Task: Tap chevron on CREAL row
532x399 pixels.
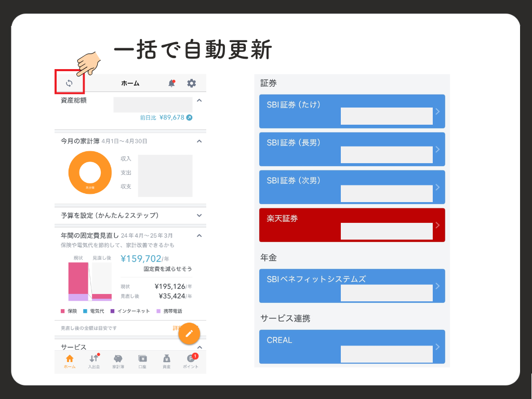Action: (437, 347)
